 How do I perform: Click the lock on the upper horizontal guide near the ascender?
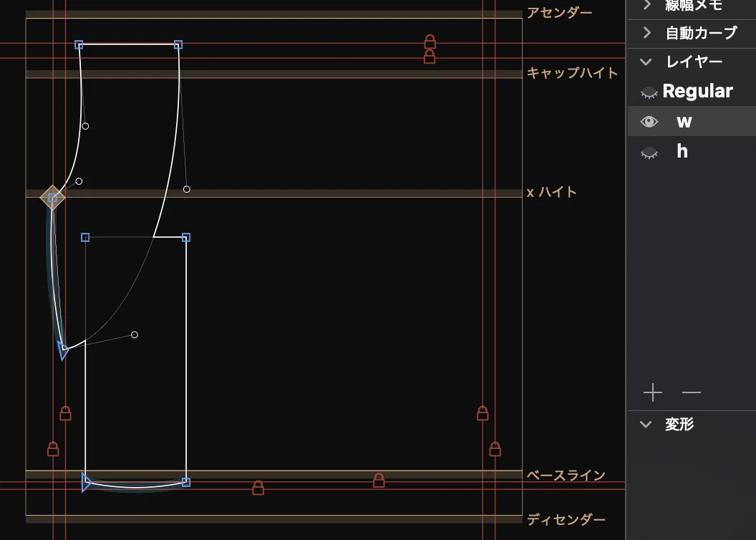[x=430, y=42]
